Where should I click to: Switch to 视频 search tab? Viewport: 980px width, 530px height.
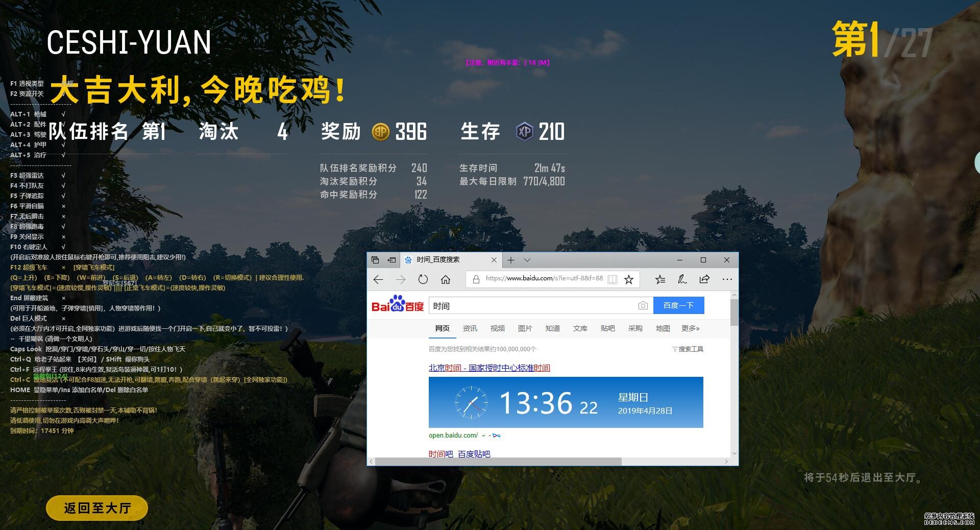pyautogui.click(x=498, y=328)
